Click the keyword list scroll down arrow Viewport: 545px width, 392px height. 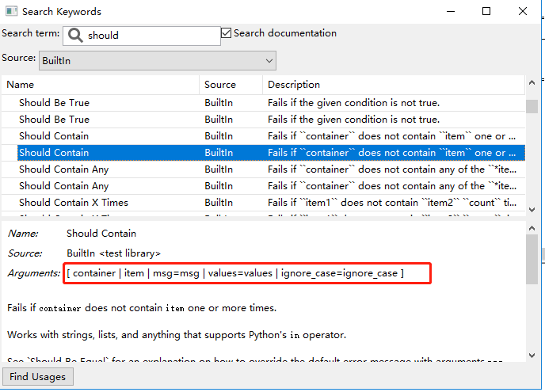(532, 210)
